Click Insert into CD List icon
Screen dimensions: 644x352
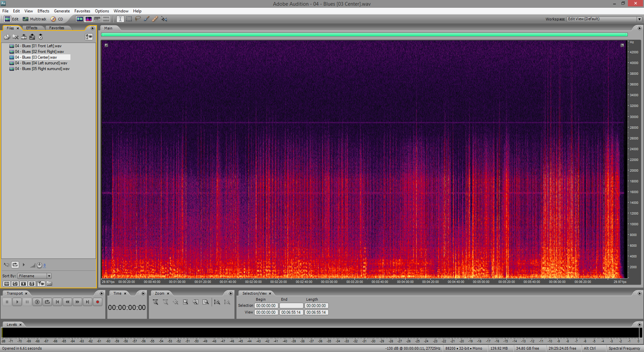click(41, 37)
